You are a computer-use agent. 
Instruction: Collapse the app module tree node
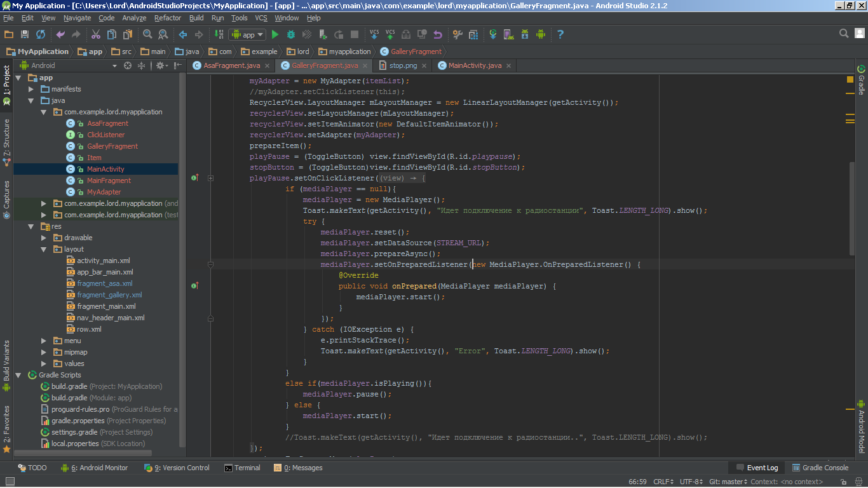(x=18, y=78)
